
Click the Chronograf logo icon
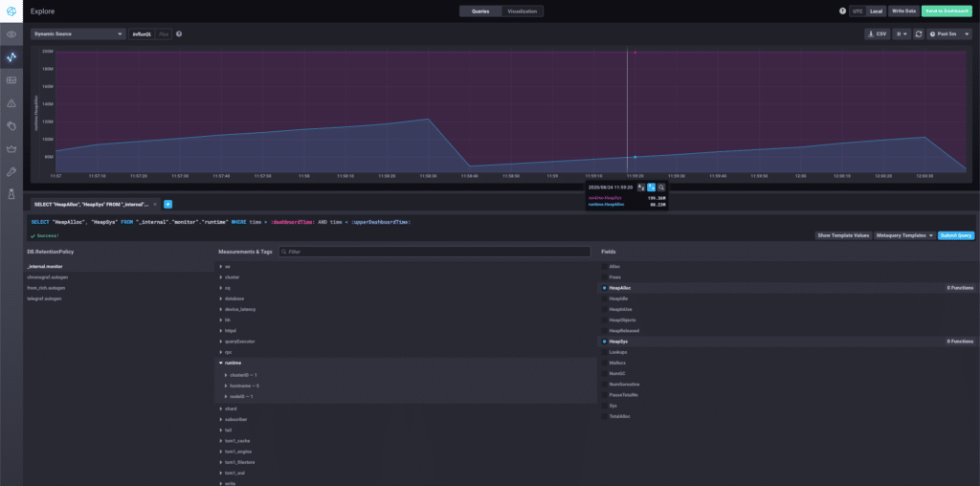[x=11, y=11]
